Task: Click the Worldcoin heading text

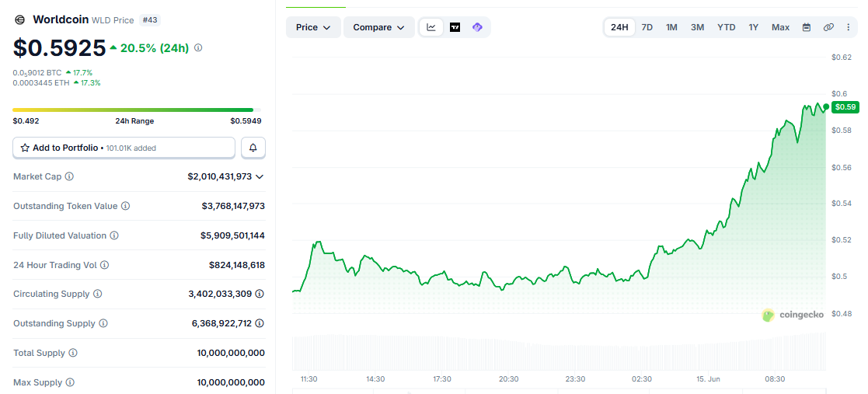Action: (x=61, y=19)
